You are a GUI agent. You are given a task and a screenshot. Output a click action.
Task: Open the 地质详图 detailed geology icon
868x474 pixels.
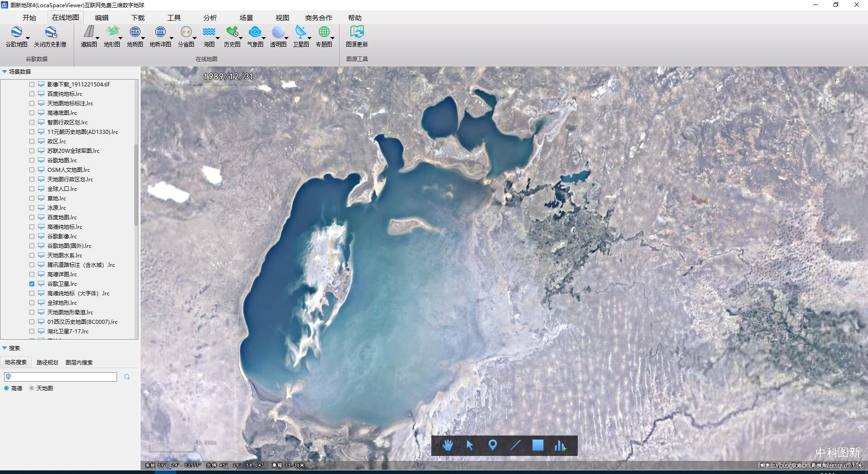point(160,32)
